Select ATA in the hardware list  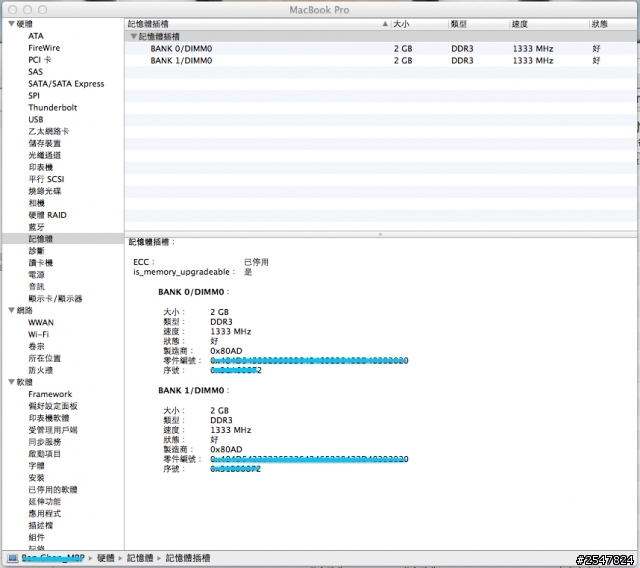(36, 36)
